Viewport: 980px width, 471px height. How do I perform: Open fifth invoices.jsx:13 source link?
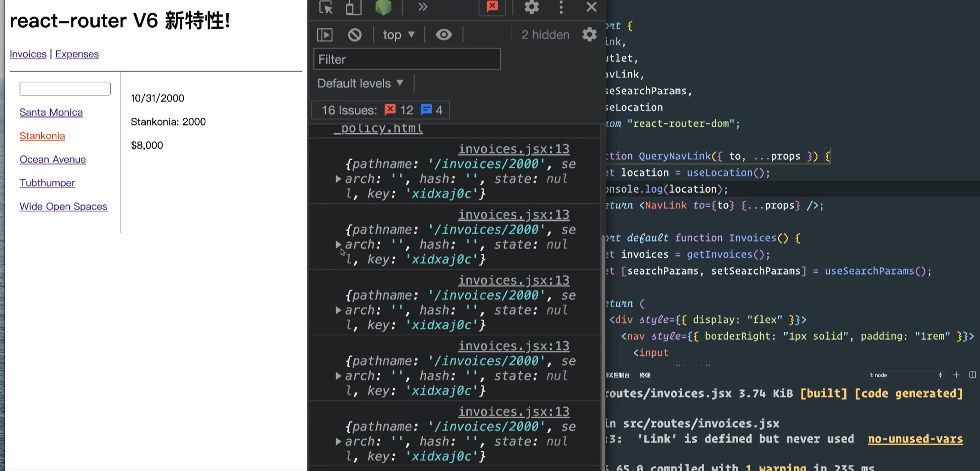pos(514,412)
